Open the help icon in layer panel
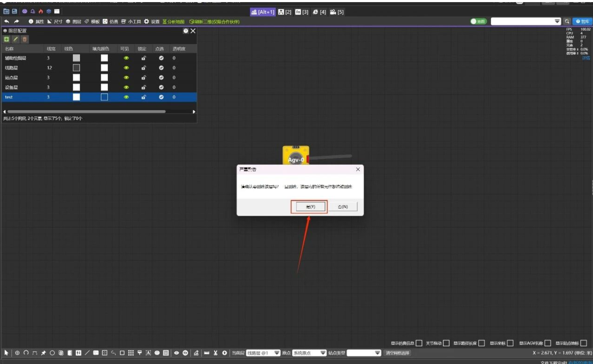The image size is (593, 364). coord(186,31)
